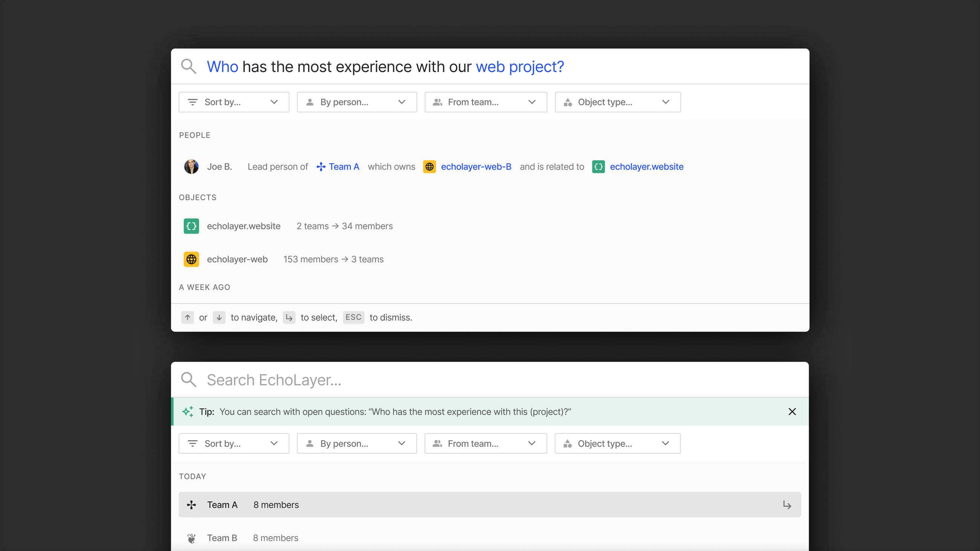Click the sparkle Tip icon in green banner
This screenshot has width=980, height=551.
[x=188, y=411]
